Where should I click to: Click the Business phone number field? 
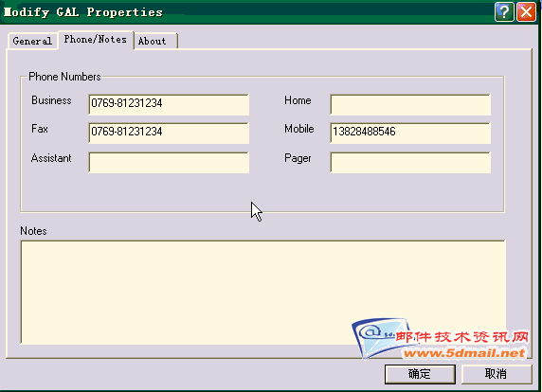coord(169,104)
